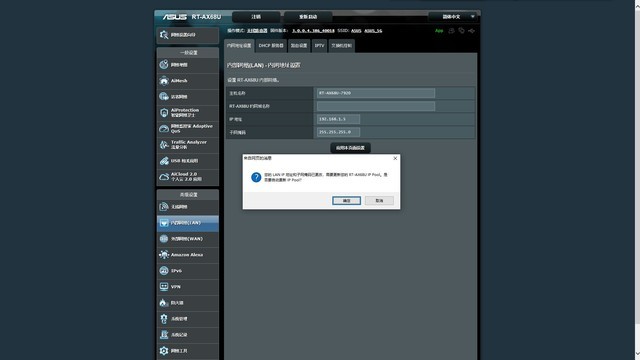
Task: Switch to the Route settings tab
Action: (x=299, y=46)
